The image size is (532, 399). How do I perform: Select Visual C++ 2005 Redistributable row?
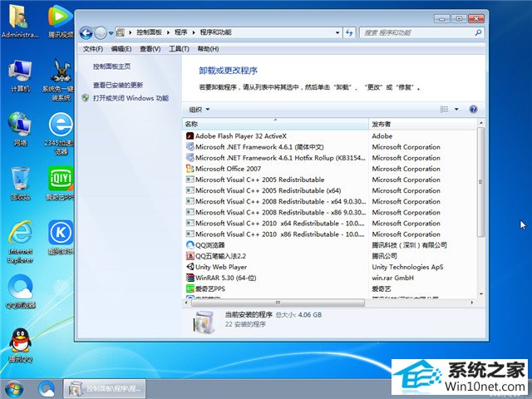click(329, 180)
